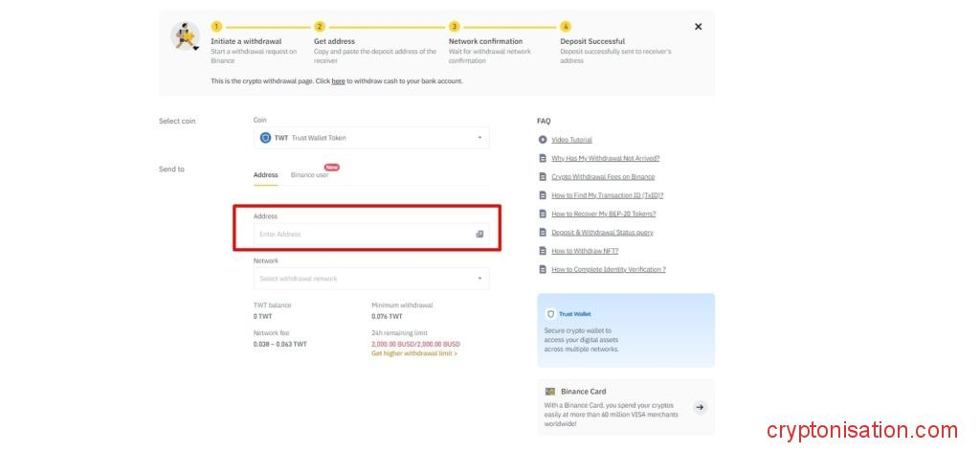Click the paste icon in Address field

(x=479, y=234)
